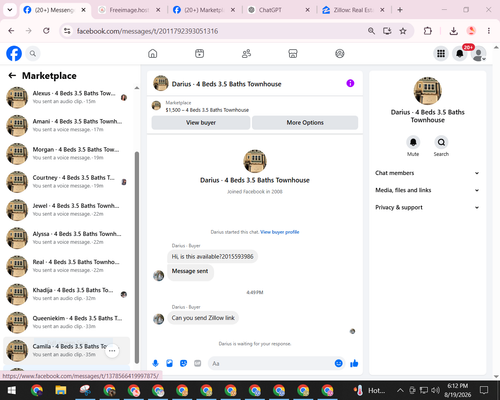Screen dimensions: 500x400
Task: Click the message text field Aa
Action: [x=271, y=363]
